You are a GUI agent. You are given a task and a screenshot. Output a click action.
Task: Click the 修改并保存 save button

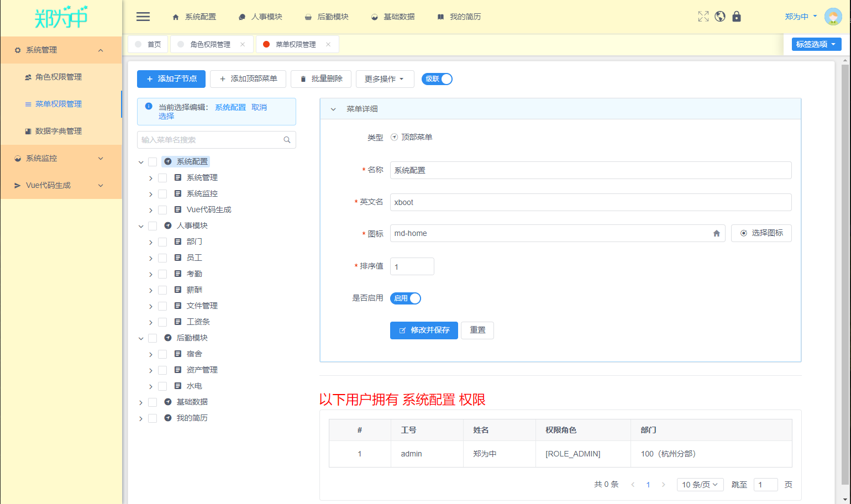(x=424, y=330)
